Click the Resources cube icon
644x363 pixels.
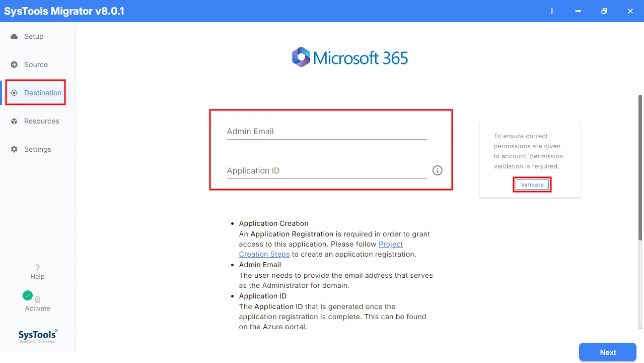[14, 121]
